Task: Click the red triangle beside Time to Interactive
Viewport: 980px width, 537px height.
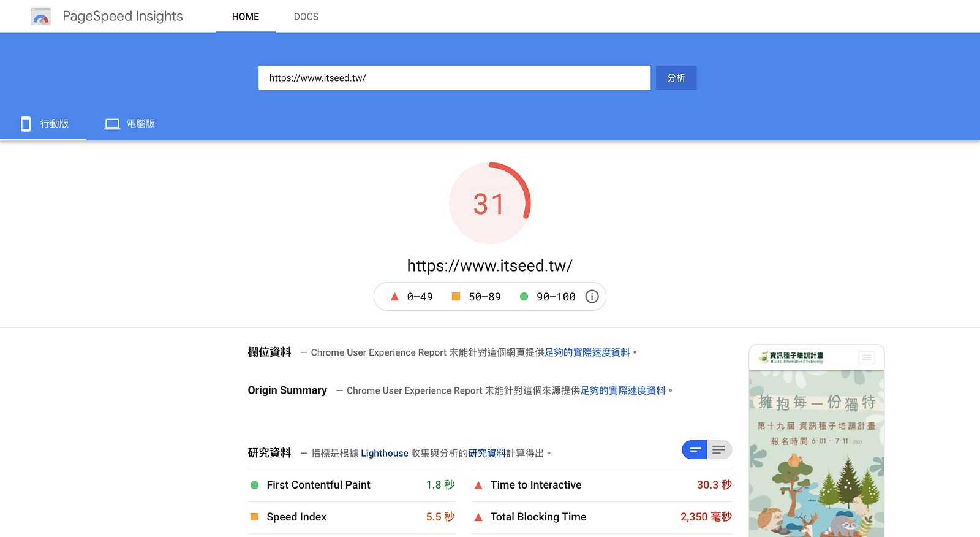Action: (x=478, y=485)
